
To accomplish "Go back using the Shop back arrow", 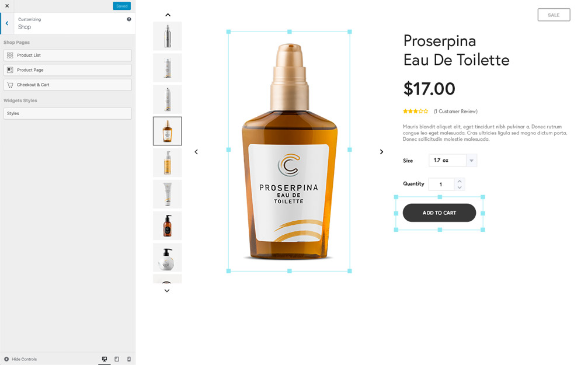I will pyautogui.click(x=7, y=23).
